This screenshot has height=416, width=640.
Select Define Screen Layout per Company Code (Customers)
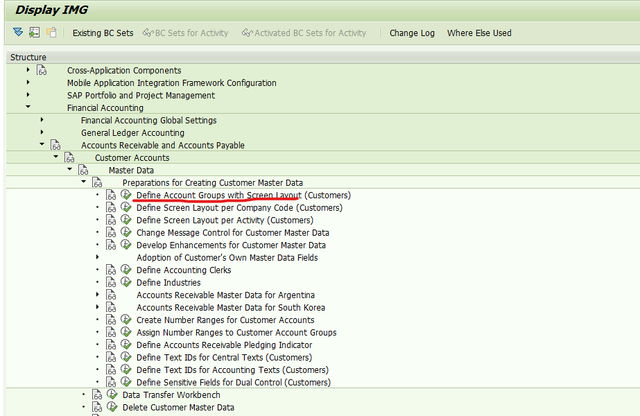coord(239,208)
